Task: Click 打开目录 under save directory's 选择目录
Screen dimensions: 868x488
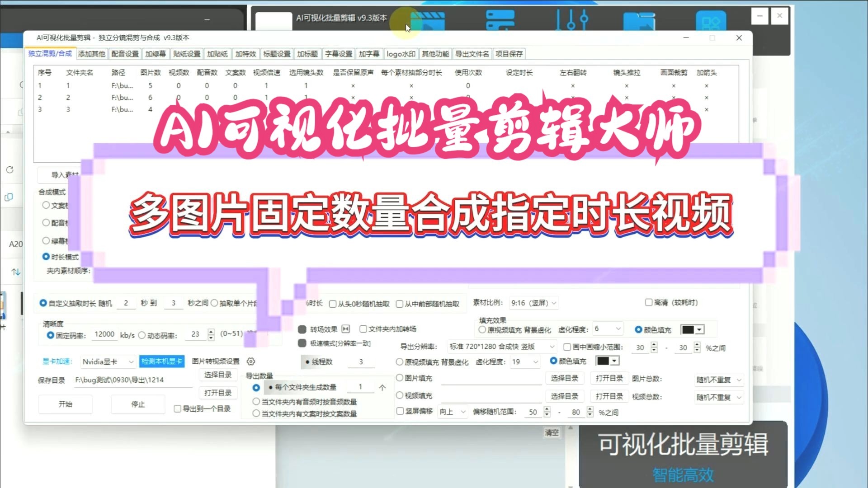Action: (x=218, y=393)
